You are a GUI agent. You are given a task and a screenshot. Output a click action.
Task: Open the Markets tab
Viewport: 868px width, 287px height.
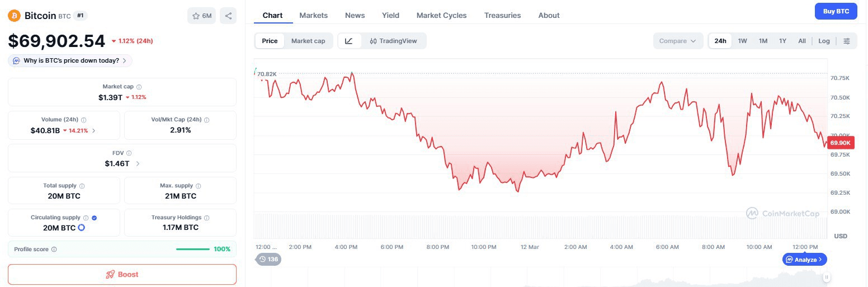313,15
